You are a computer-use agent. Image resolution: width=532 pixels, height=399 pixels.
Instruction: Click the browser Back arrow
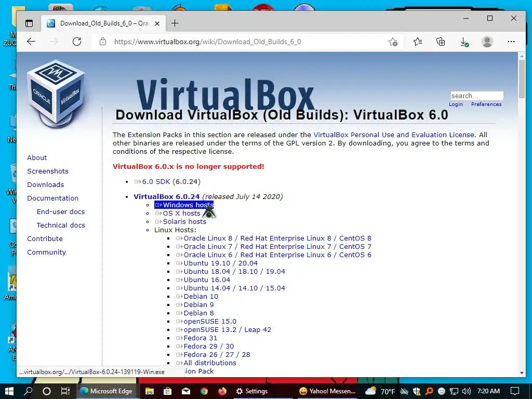click(x=31, y=42)
